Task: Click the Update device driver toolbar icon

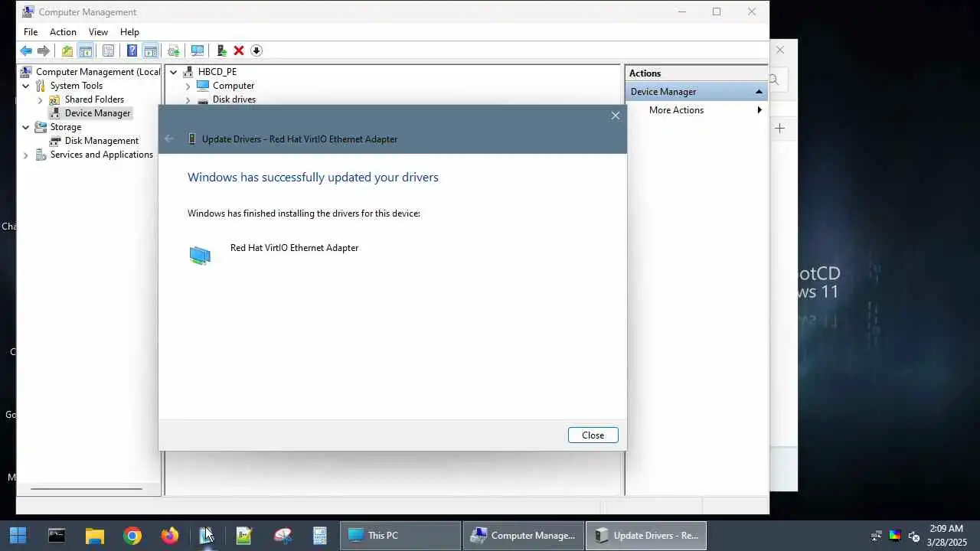Action: click(221, 51)
